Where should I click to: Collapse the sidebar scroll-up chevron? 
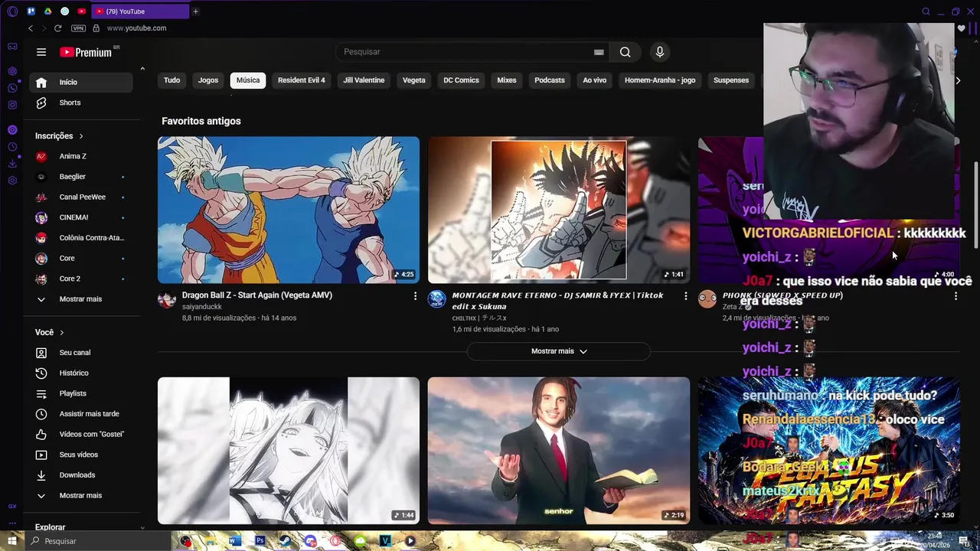(142, 69)
